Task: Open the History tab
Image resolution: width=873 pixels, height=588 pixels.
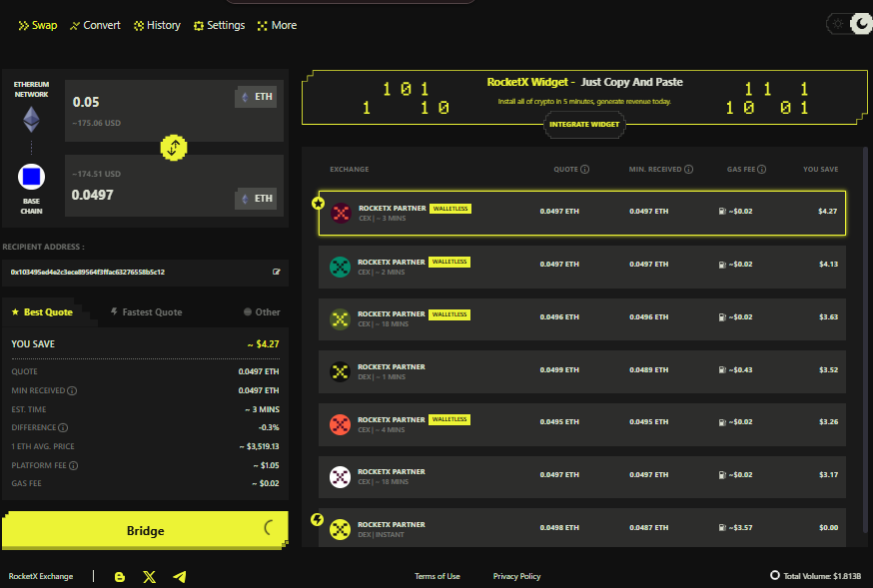Action: [158, 25]
